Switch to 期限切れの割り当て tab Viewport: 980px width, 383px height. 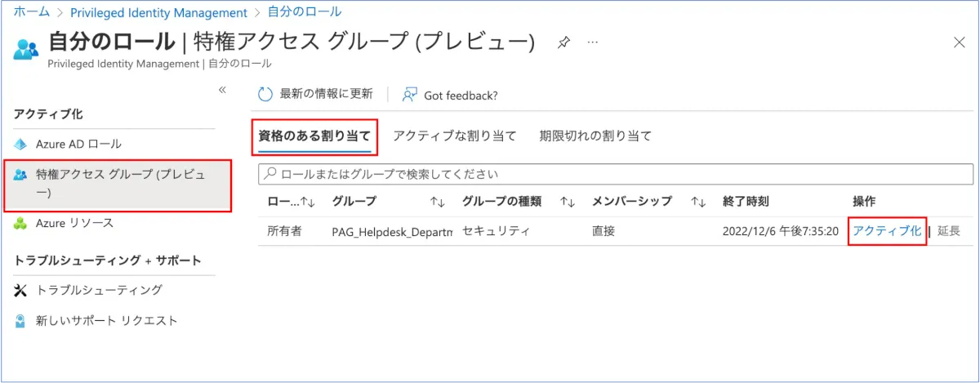click(x=595, y=136)
